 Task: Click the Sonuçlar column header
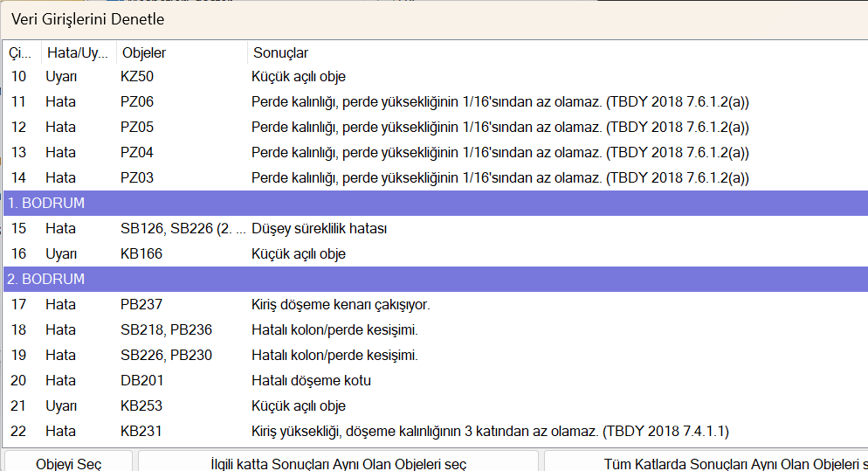280,52
